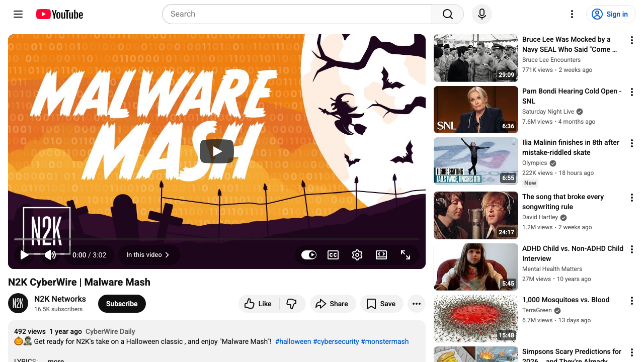This screenshot has width=644, height=362.
Task: Open the N2K Networks channel name link
Action: pos(60,299)
